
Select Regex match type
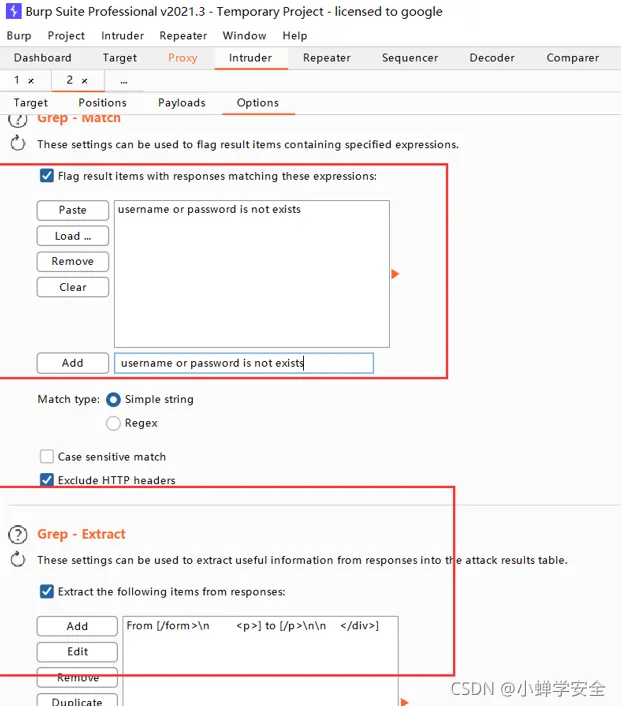point(113,423)
